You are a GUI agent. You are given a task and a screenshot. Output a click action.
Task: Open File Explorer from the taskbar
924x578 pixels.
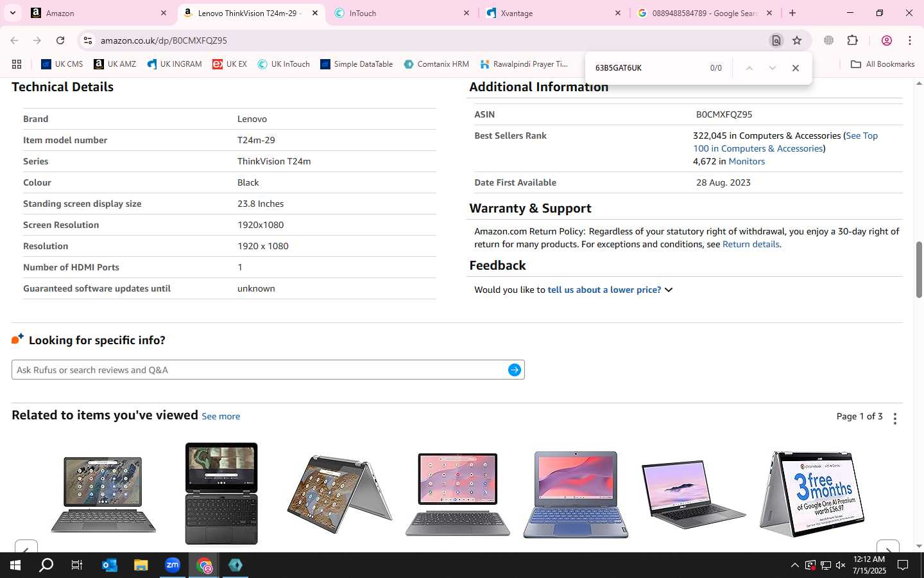coord(141,565)
